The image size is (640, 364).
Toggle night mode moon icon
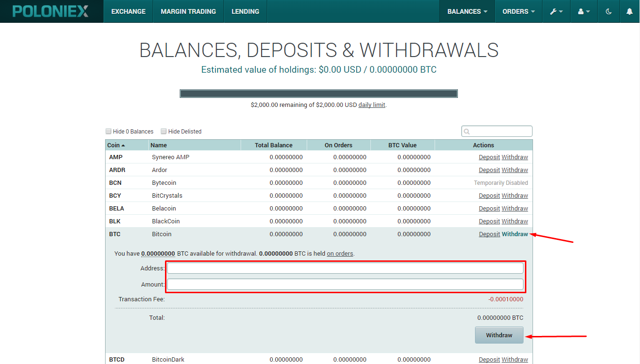tap(609, 11)
